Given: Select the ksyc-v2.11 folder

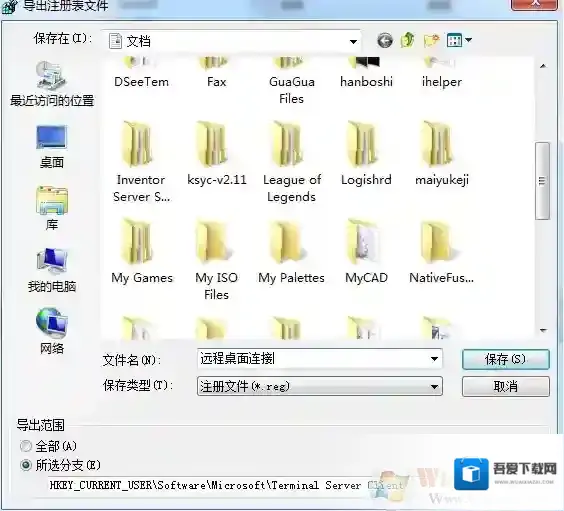Looking at the screenshot, I should [217, 154].
